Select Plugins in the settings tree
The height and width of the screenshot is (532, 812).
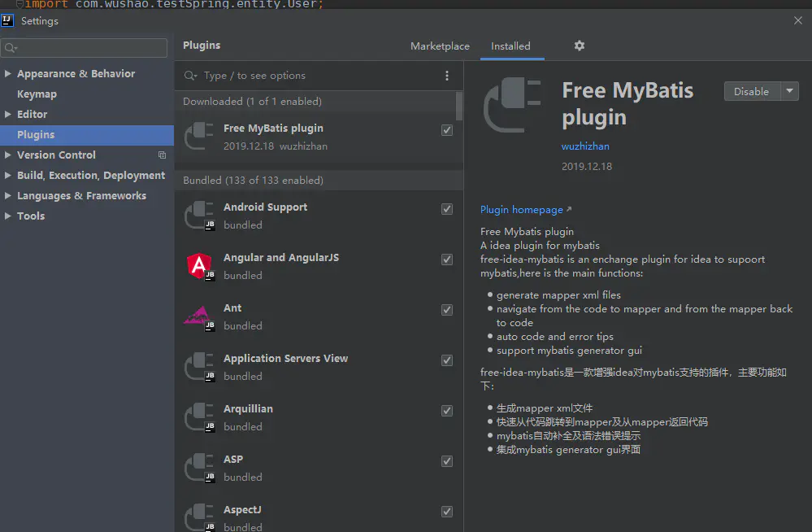(x=87, y=135)
